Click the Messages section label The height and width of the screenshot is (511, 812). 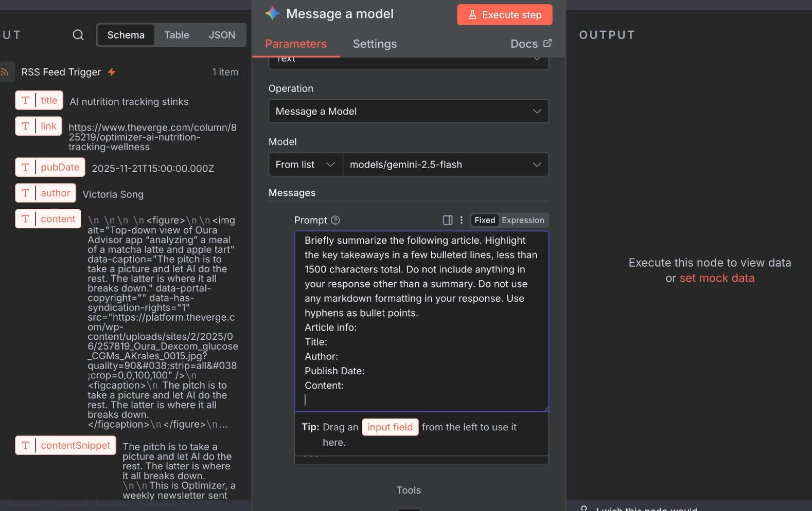tap(292, 193)
